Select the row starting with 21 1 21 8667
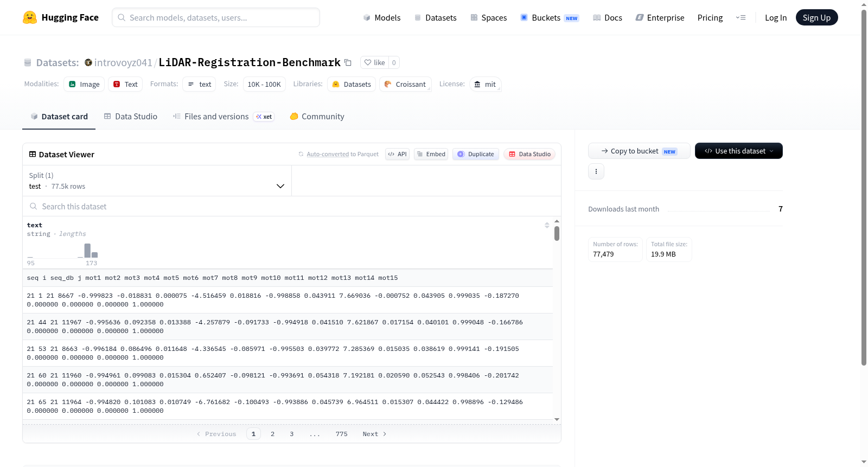868x467 pixels. pos(288,300)
